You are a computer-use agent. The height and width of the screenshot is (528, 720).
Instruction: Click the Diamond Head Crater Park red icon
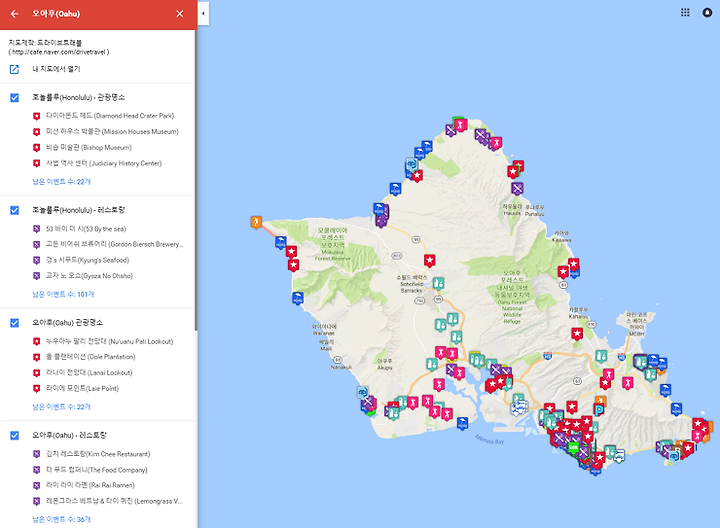pos(37,116)
